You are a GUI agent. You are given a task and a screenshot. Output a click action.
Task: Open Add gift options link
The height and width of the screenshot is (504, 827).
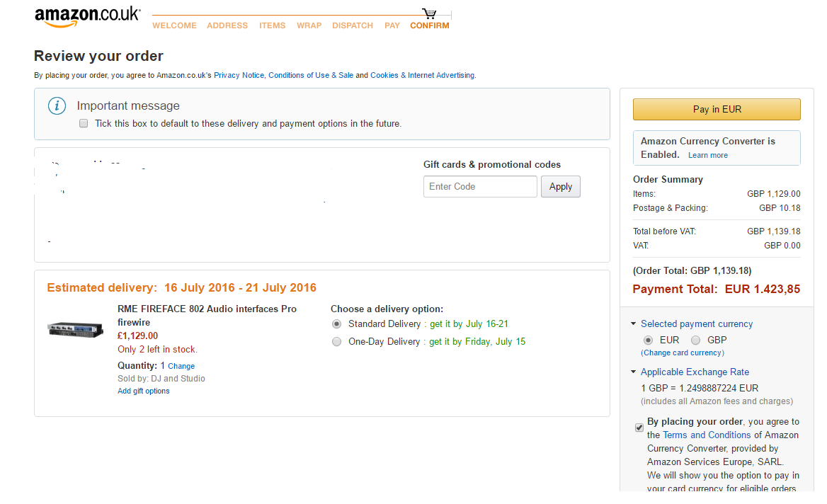pos(144,391)
